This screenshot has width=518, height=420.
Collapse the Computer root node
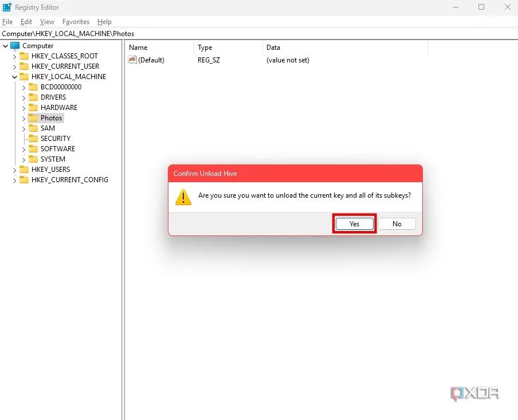coord(6,46)
